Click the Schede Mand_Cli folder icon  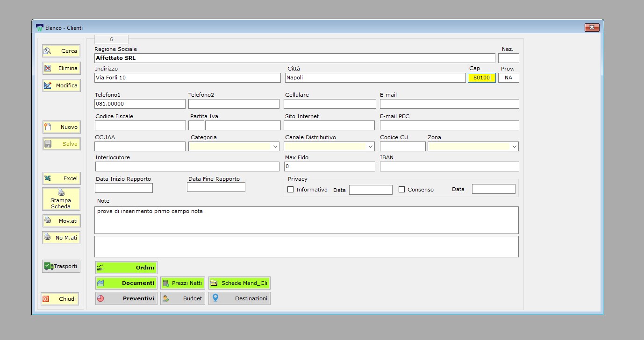coord(214,283)
